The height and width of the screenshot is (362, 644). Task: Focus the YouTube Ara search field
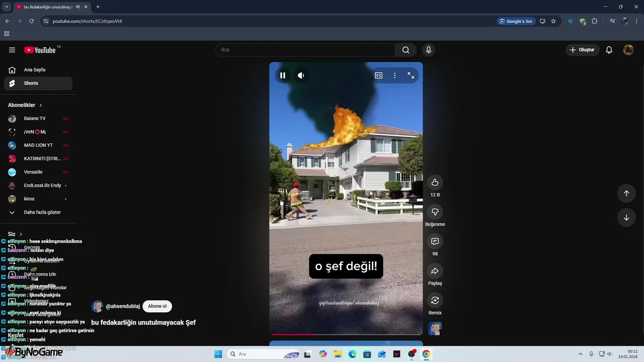pyautogui.click(x=305, y=50)
